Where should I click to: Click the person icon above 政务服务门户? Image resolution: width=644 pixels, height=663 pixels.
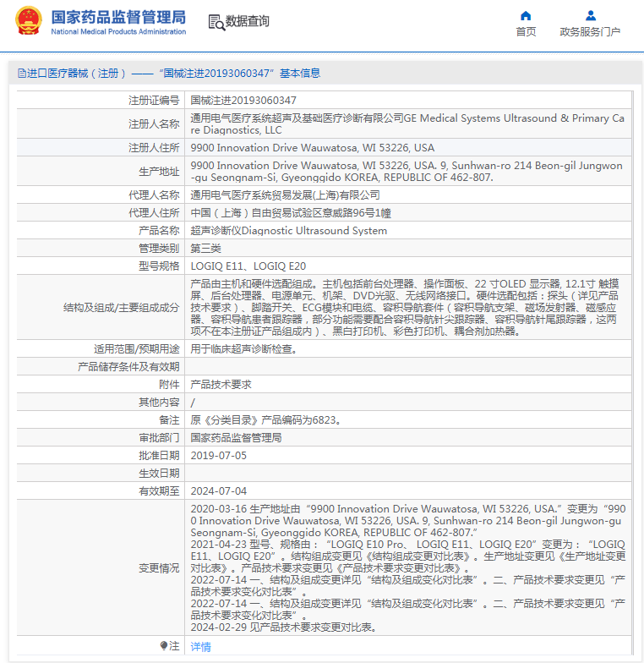click(x=591, y=15)
